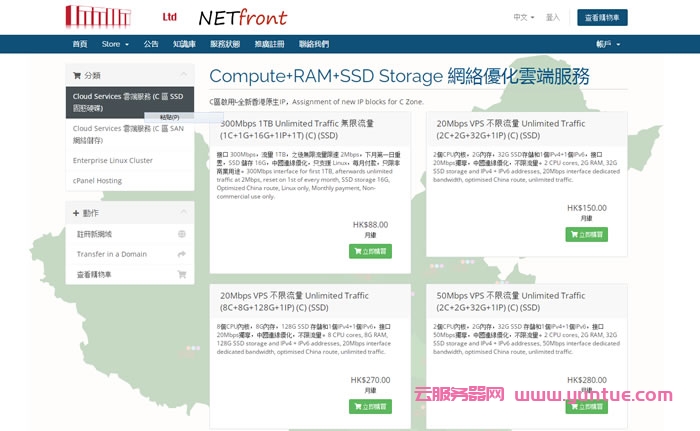Image resolution: width=700 pixels, height=431 pixels.
Task: Go to 首頁 in navigation bar
Action: click(x=80, y=44)
